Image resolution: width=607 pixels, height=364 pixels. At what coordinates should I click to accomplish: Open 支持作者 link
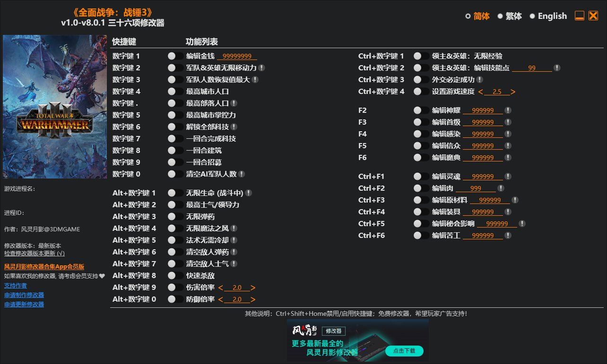16,286
